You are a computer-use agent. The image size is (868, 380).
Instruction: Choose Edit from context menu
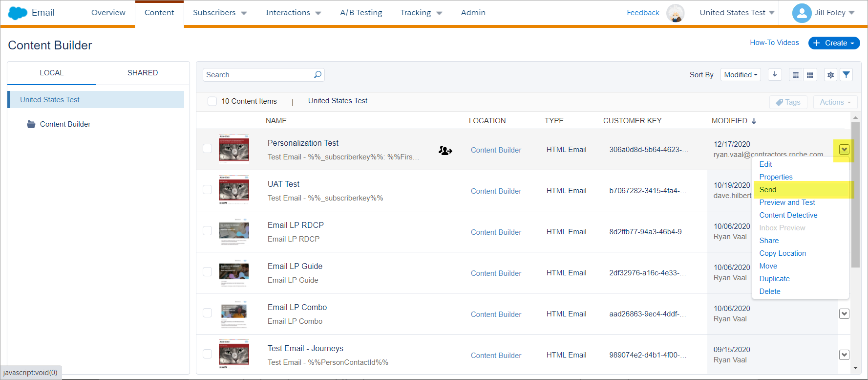(x=765, y=164)
